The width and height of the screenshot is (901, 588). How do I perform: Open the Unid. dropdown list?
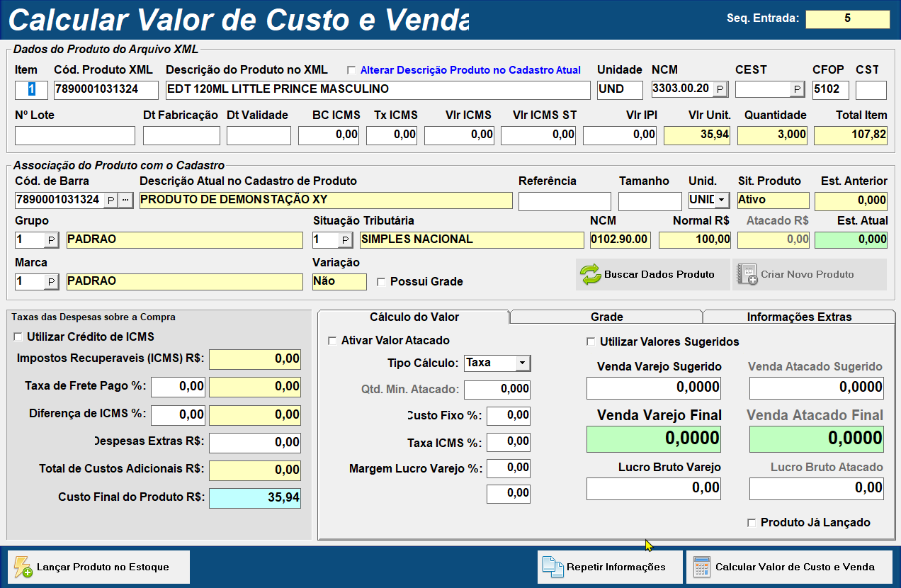pos(722,200)
